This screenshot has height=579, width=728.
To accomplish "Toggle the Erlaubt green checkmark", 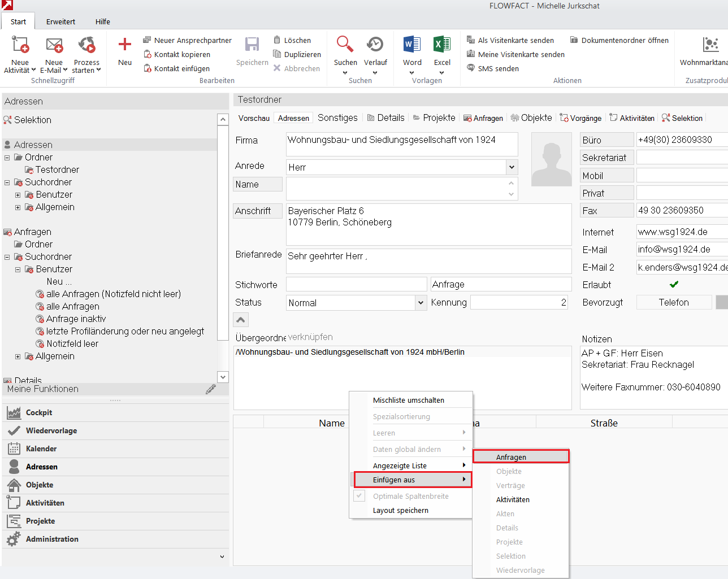I will (x=674, y=285).
